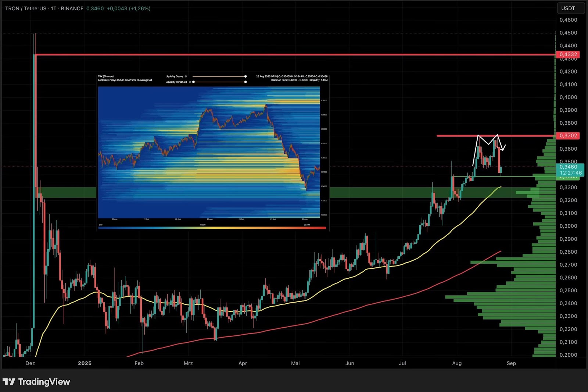Click the 0,3460 price in the title
This screenshot has height=392, width=588.
coord(95,8)
